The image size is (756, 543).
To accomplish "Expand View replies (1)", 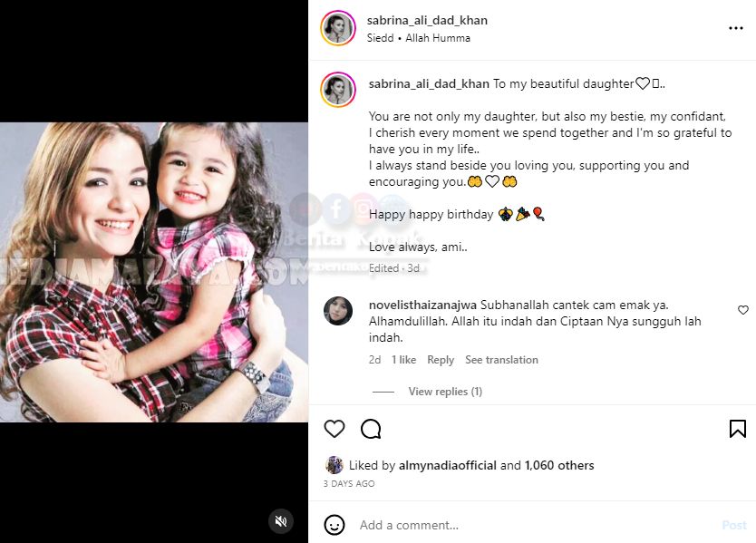I will [x=445, y=392].
